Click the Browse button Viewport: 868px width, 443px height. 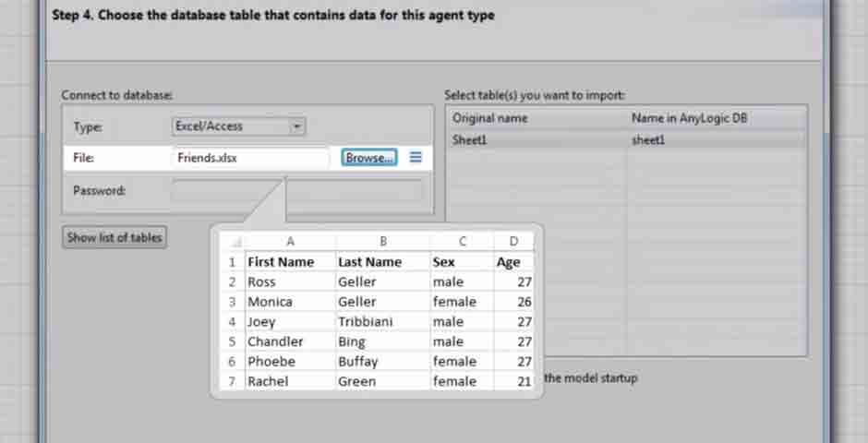pyautogui.click(x=369, y=158)
